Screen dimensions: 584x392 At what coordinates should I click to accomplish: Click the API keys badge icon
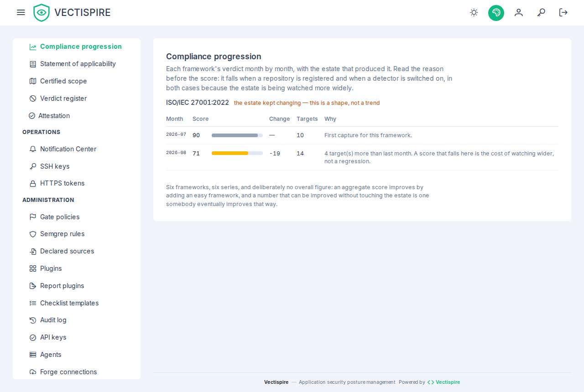33,337
